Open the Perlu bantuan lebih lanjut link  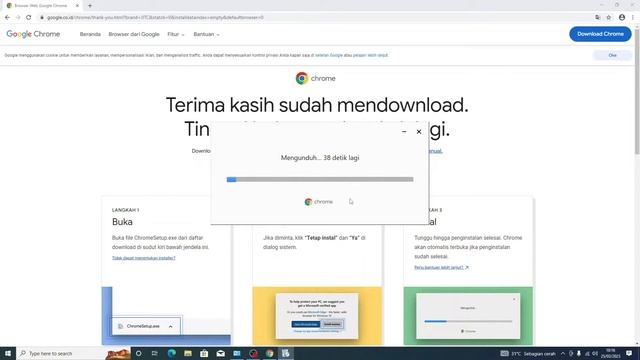point(441,267)
